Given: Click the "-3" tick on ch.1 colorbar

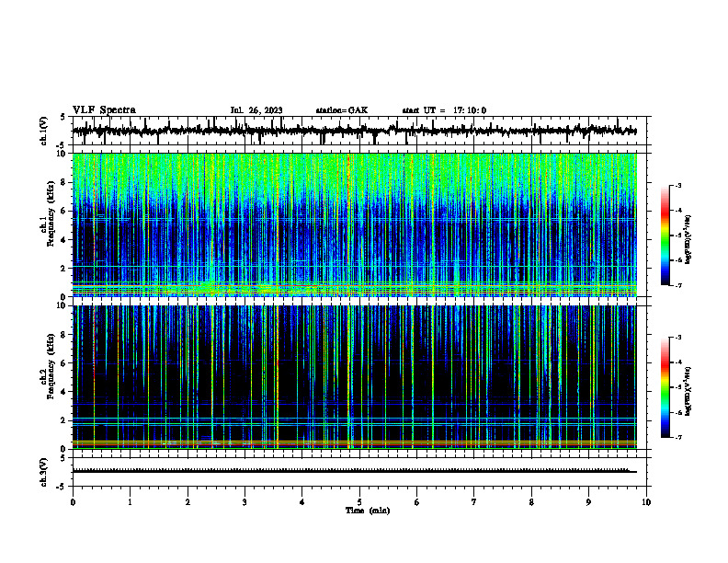Looking at the screenshot, I should click(x=678, y=185).
